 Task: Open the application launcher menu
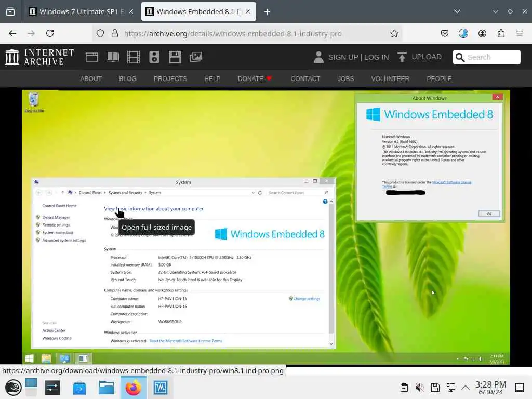pos(13,388)
